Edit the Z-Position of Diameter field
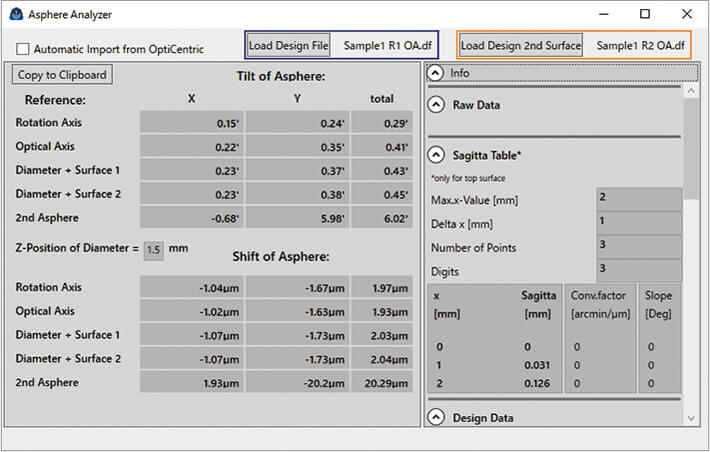 [x=154, y=249]
